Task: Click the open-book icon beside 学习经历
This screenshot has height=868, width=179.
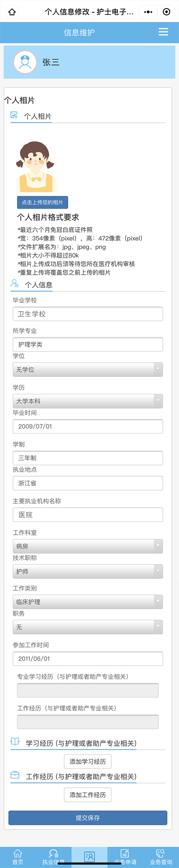Action: [15, 741]
